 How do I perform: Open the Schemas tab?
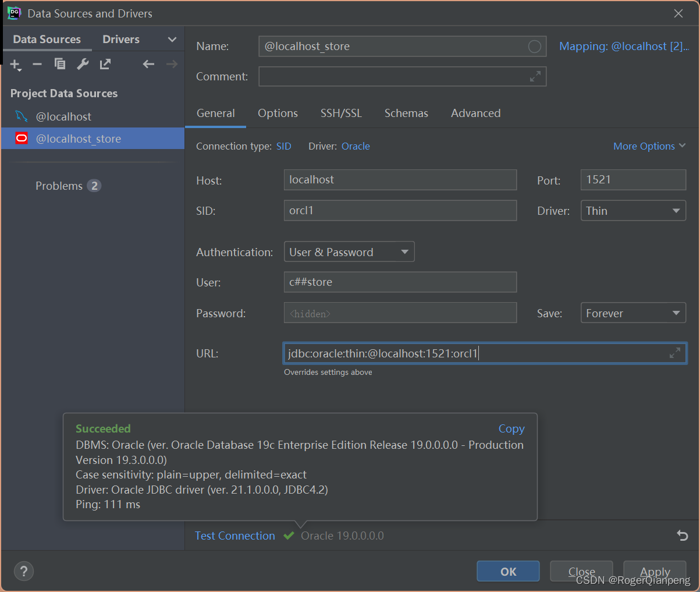(406, 114)
